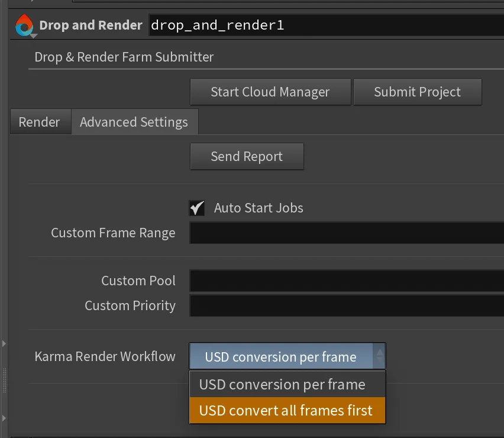Click the Custom Frame Range input field
The height and width of the screenshot is (438, 504).
(343, 233)
